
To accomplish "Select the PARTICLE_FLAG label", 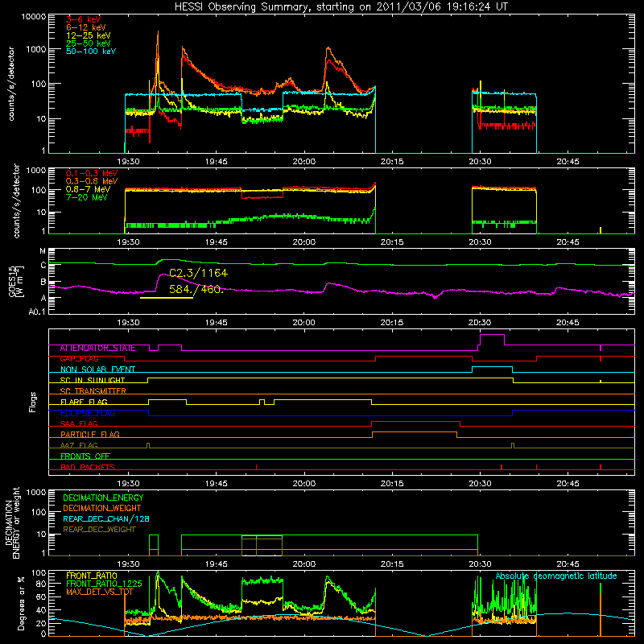I will tap(90, 435).
